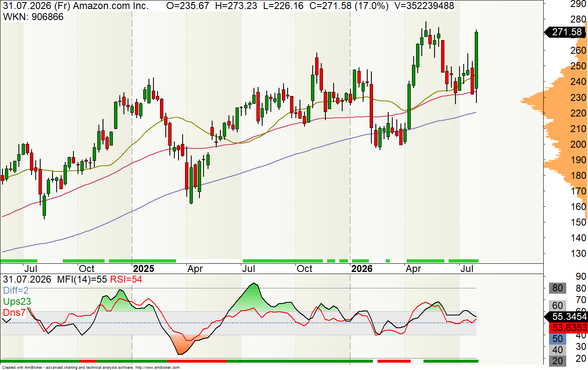The image size is (588, 370).
Task: Click the volume value 'V=352239488'
Action: tap(424, 6)
